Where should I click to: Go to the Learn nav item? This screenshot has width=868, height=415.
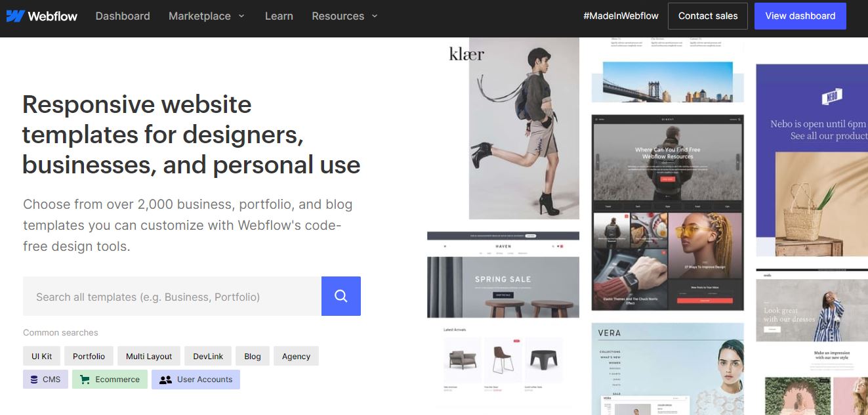[x=279, y=16]
